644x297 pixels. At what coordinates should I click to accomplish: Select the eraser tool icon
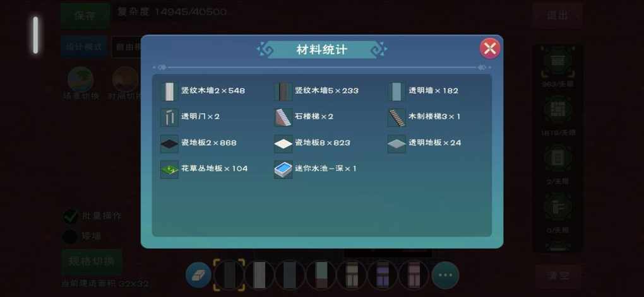[x=198, y=274]
